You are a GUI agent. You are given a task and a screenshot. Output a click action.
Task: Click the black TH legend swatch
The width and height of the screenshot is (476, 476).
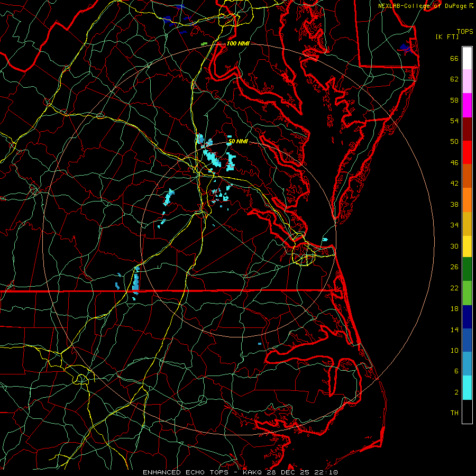tap(467, 411)
